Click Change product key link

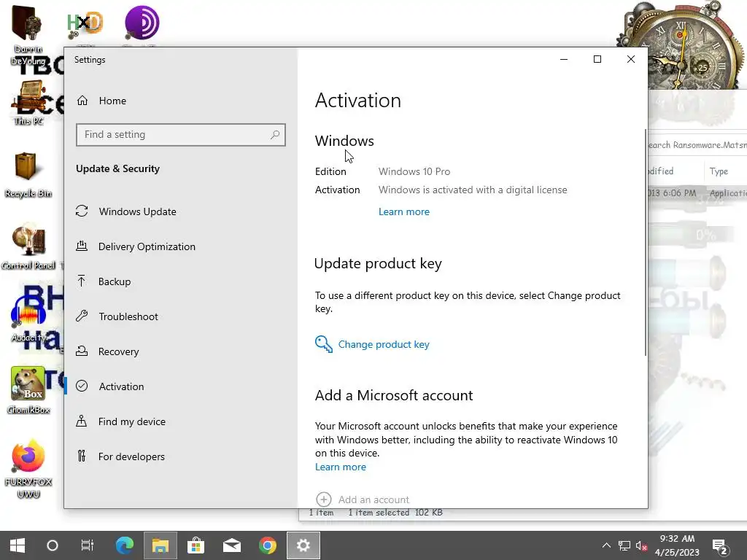(x=384, y=344)
